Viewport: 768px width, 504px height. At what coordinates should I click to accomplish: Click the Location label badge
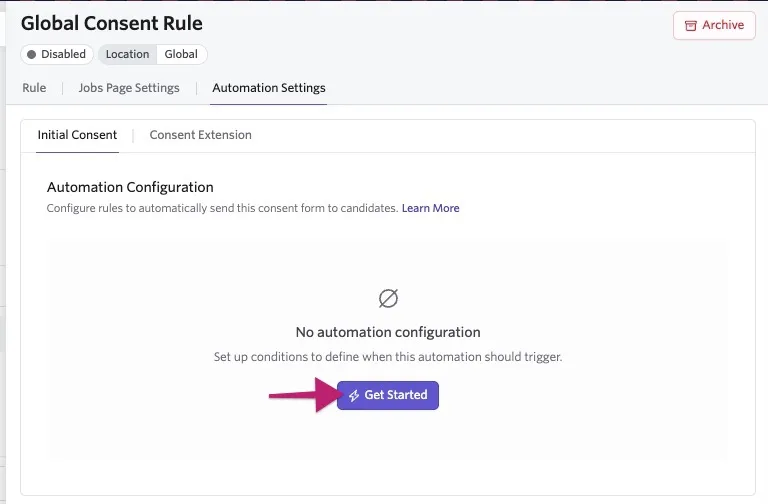coord(127,54)
